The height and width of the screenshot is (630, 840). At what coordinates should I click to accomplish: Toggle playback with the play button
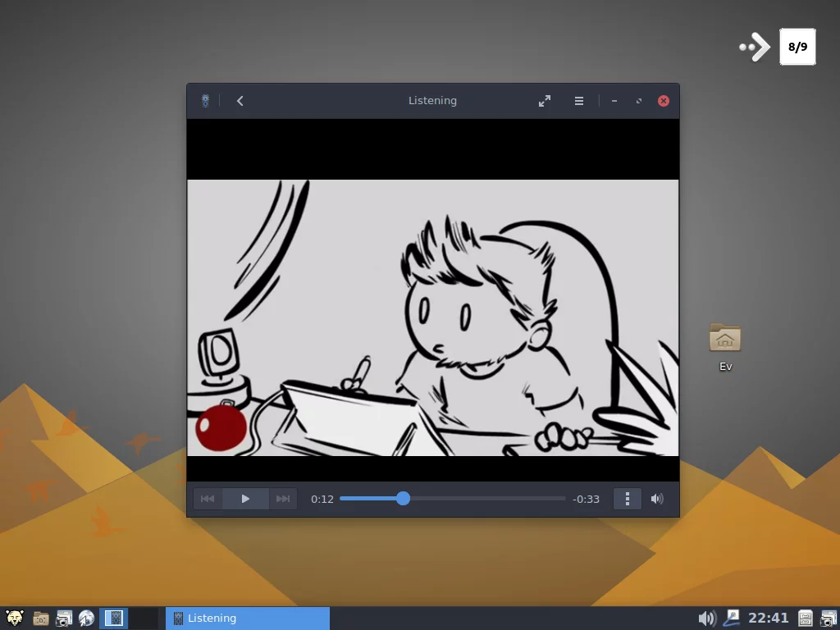(245, 498)
